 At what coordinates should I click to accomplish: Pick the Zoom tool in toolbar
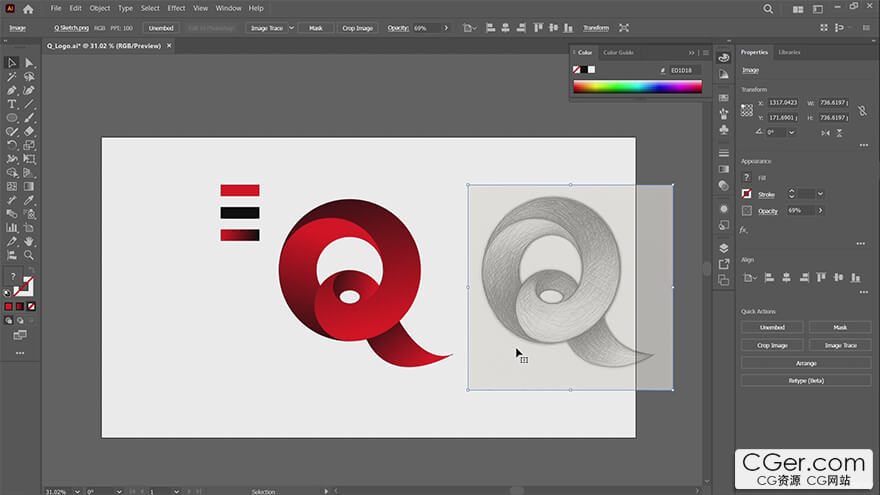pyautogui.click(x=29, y=254)
